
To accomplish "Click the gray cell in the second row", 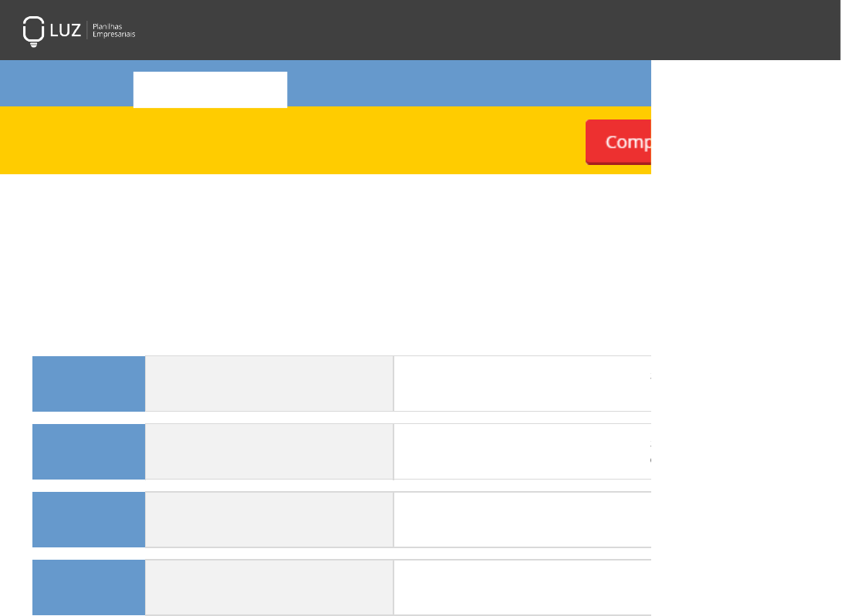I will (269, 451).
